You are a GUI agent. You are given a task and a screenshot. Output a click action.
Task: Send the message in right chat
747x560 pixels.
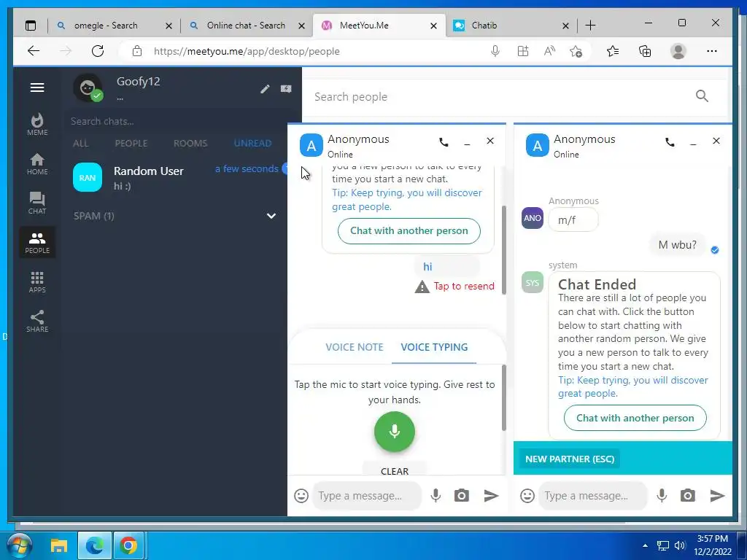coord(717,496)
